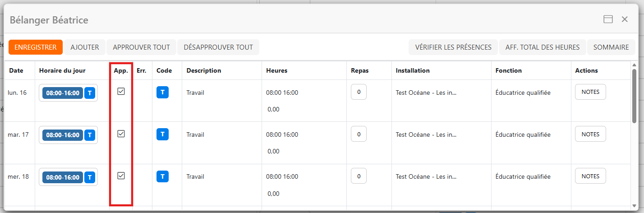Screen dimensions: 644x213
Task: Open VÉRIFIER LES PRÉSENCES
Action: tap(453, 47)
